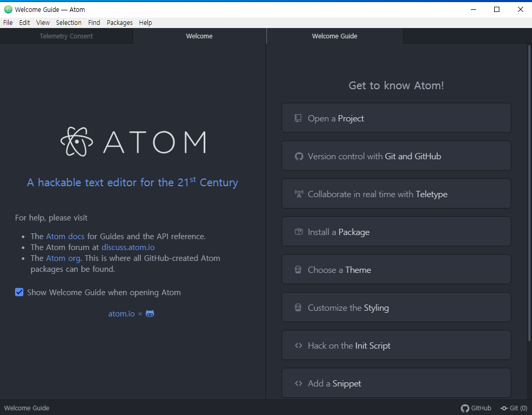Close the Atom window

click(x=520, y=9)
